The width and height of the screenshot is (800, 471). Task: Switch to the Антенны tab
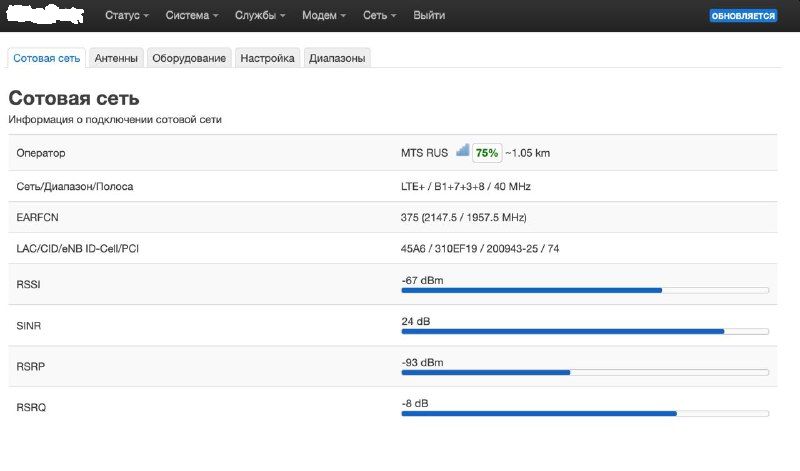coord(116,58)
